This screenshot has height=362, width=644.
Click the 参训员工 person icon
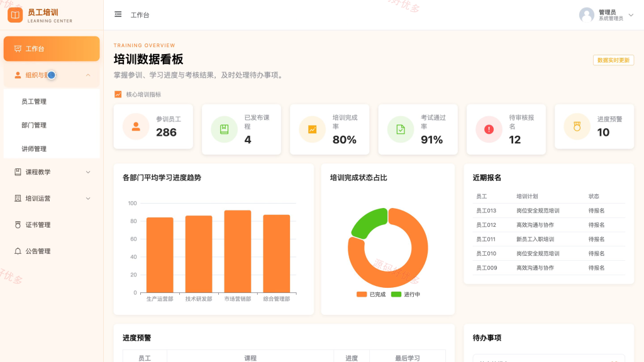136,126
